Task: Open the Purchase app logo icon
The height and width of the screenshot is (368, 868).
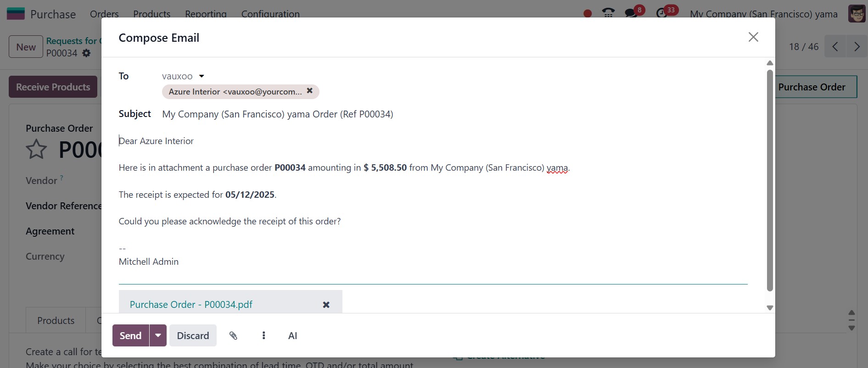Action: [x=16, y=13]
